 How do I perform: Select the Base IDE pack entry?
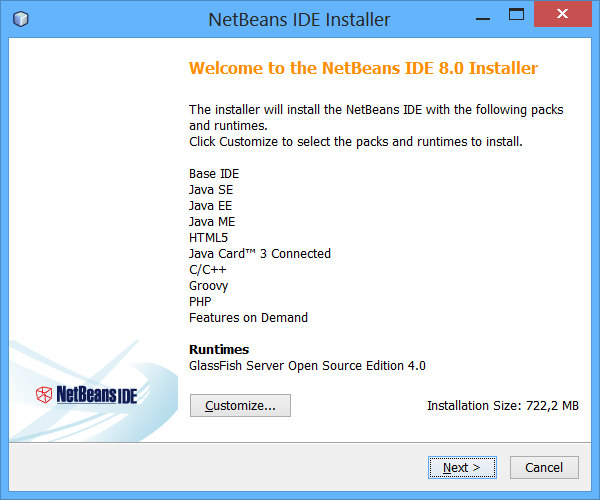tap(214, 174)
